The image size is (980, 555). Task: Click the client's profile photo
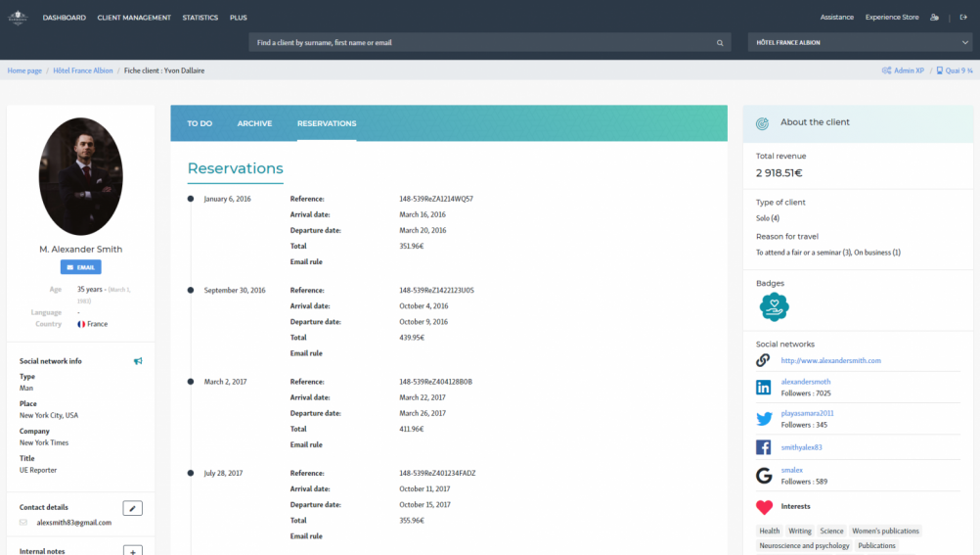click(x=81, y=177)
